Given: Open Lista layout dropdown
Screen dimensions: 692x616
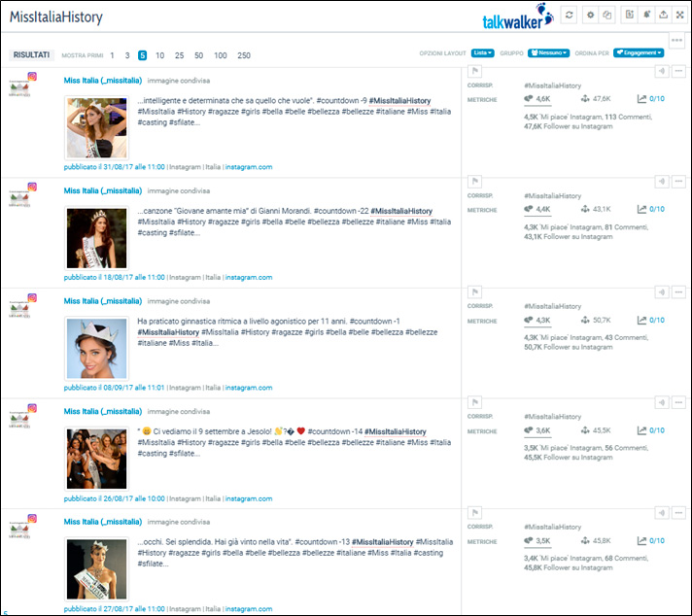Looking at the screenshot, I should 482,52.
